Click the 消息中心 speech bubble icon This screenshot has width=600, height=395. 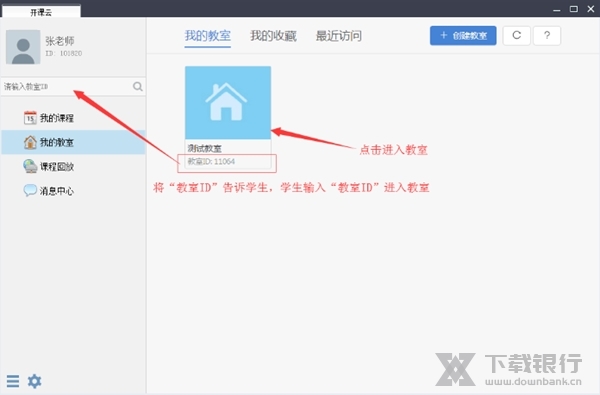click(x=30, y=190)
